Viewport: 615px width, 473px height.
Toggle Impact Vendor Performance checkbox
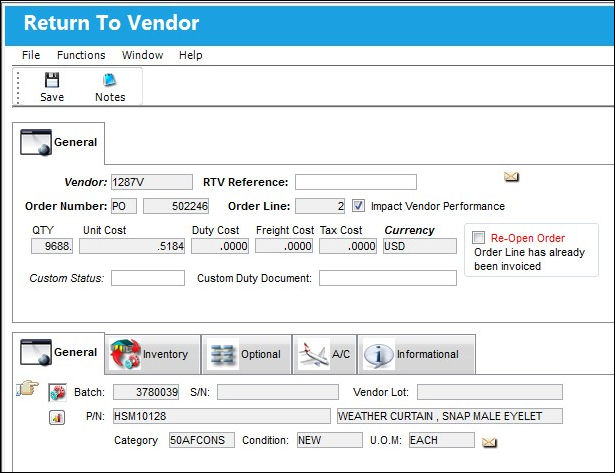pyautogui.click(x=358, y=206)
